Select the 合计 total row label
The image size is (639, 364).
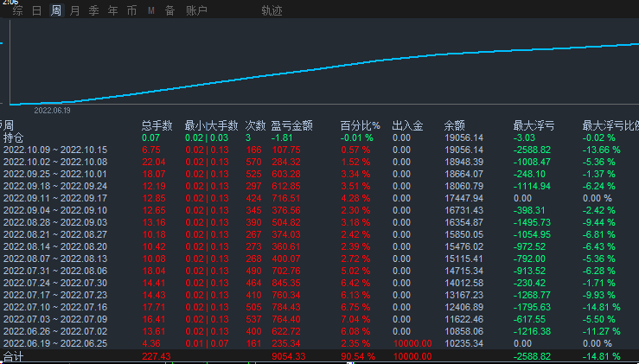(14, 357)
